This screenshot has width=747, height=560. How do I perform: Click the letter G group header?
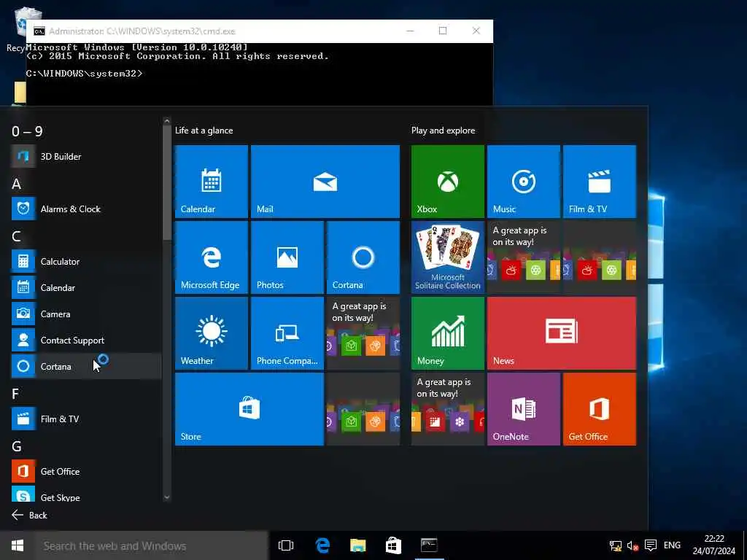[x=16, y=446]
